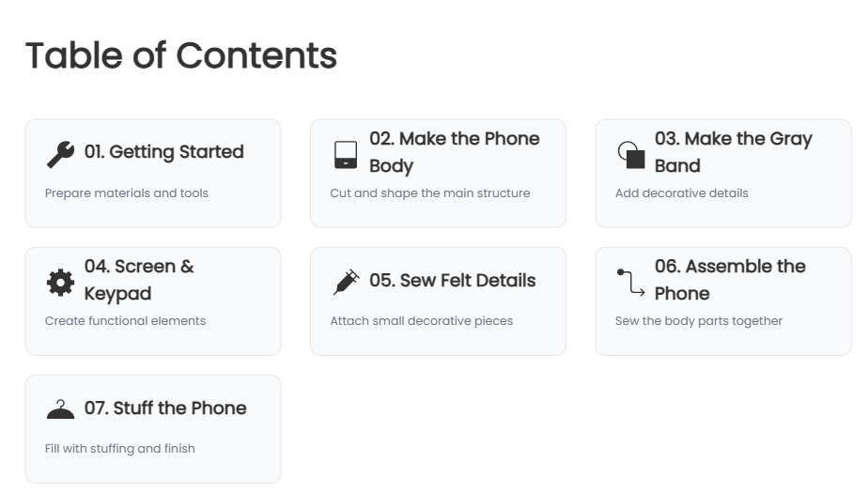
Task: Click 'Cut and shape the main structure' text
Action: [429, 193]
